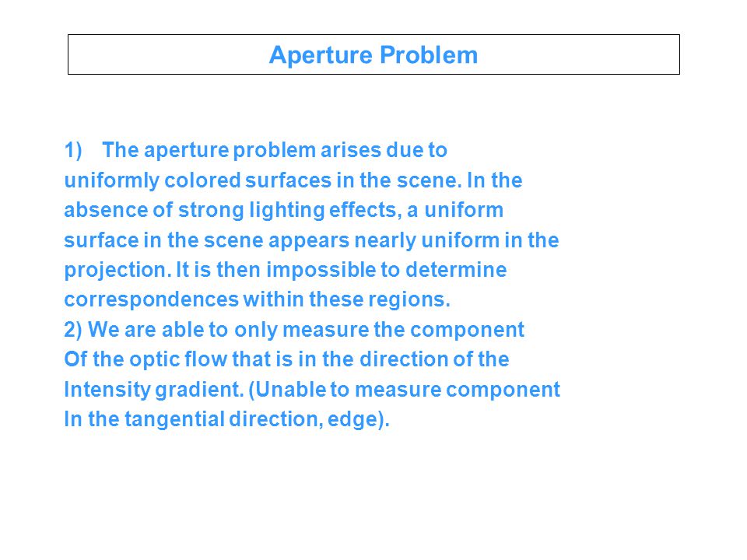The width and height of the screenshot is (747, 560).
Task: Click the 'Aperture Problem' title text
Action: tap(373, 54)
